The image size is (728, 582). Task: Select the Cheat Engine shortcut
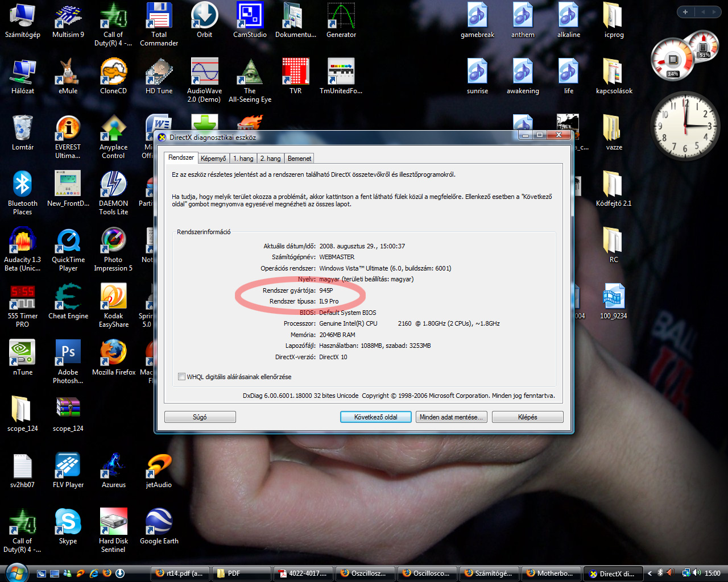tap(68, 302)
